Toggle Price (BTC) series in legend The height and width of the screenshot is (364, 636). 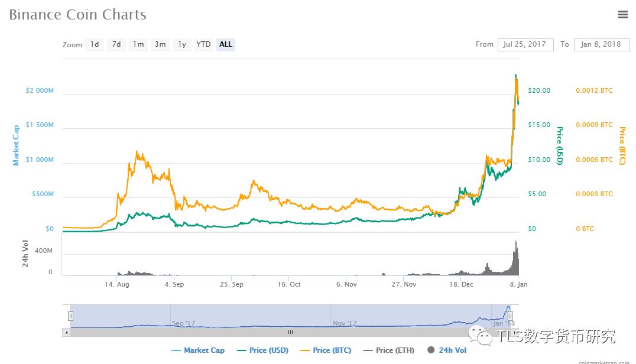(x=326, y=350)
